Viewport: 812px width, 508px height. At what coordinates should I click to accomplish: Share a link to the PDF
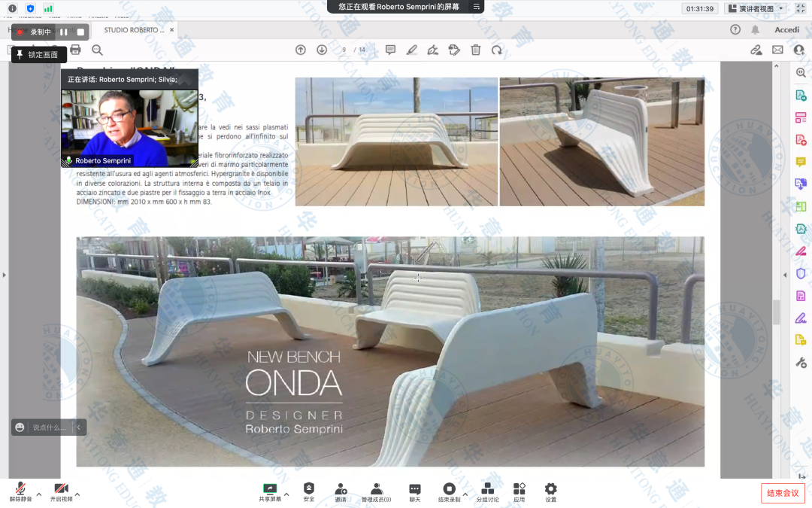click(x=756, y=50)
